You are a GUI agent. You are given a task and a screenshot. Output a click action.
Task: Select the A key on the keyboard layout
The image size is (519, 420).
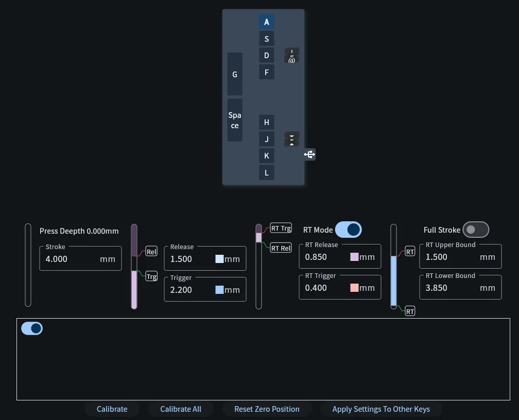click(x=267, y=22)
